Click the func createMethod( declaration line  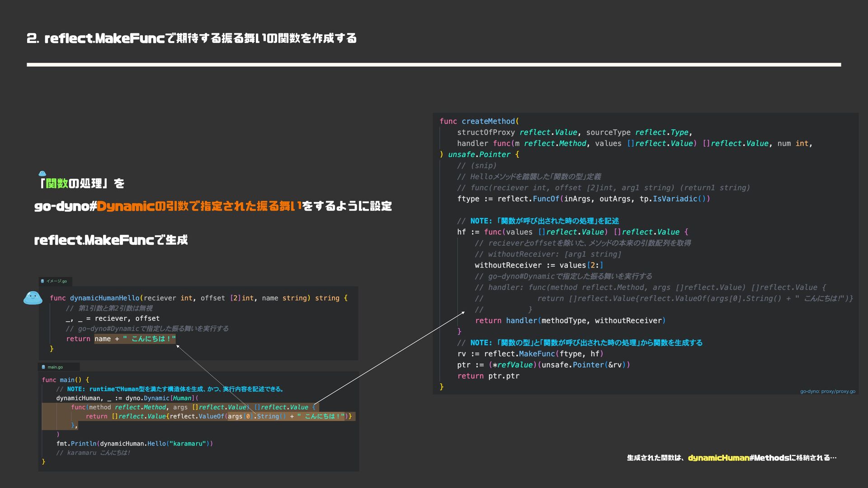pyautogui.click(x=479, y=121)
